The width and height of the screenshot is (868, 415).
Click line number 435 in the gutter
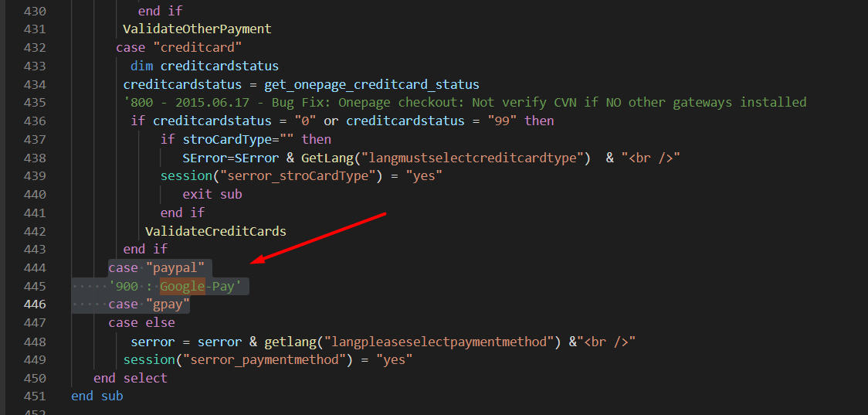click(34, 103)
